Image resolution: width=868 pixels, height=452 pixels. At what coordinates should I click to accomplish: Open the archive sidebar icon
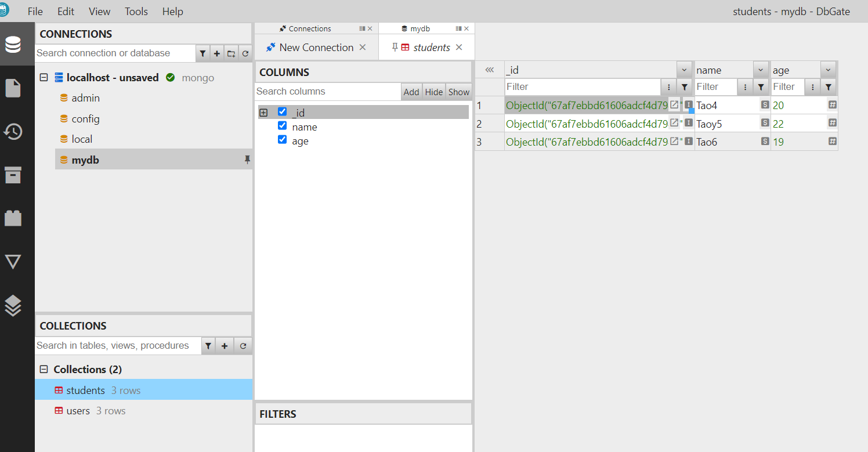[13, 175]
